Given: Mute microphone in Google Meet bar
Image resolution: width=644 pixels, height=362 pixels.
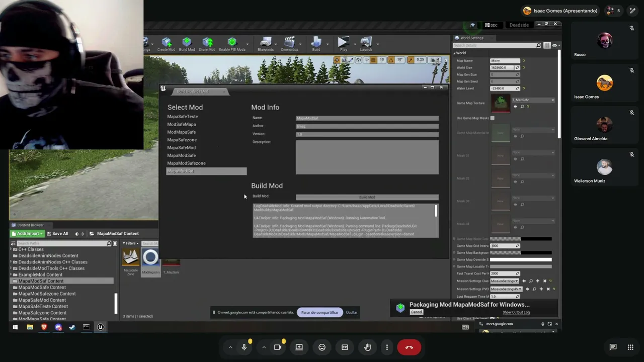Looking at the screenshot, I should 244,347.
